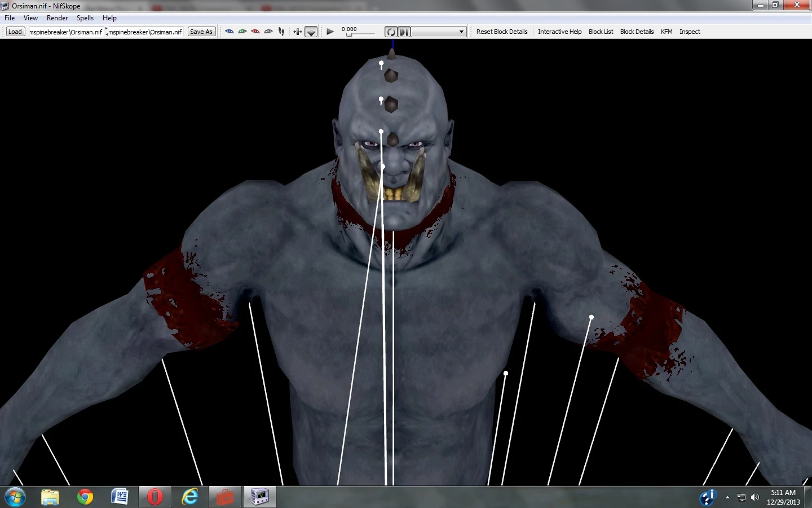This screenshot has width=812, height=508.
Task: Click the blue eye view icon
Action: (x=230, y=32)
